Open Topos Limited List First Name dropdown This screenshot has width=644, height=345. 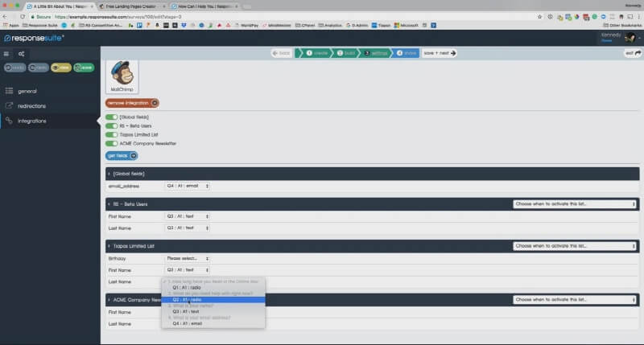coord(188,270)
